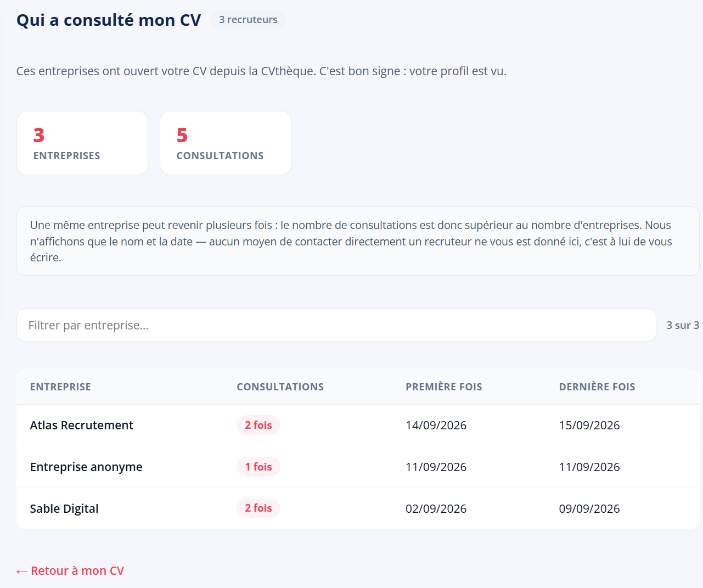Click the 'Sable Digital' company name

click(x=64, y=509)
